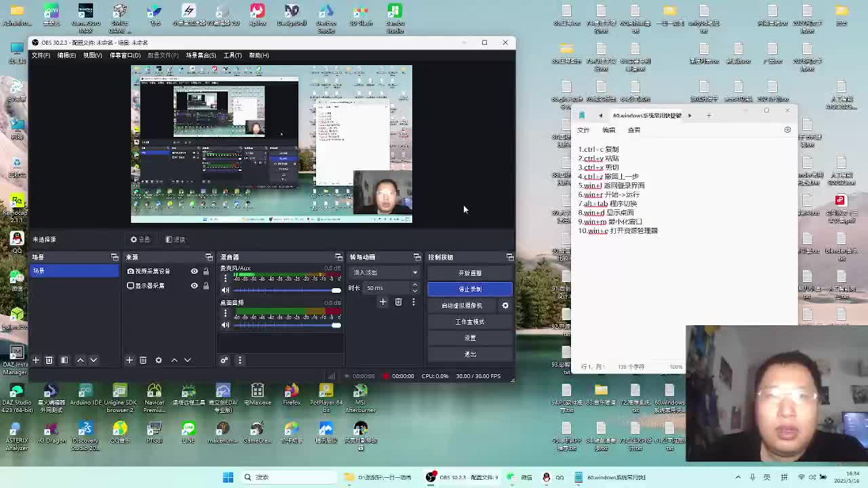This screenshot has width=868, height=488.
Task: Move scene down with the arrow
Action: click(x=94, y=360)
